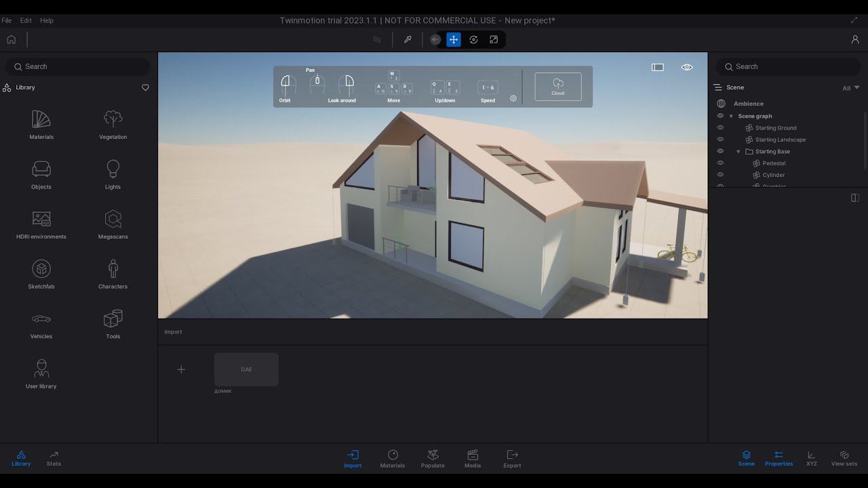
Task: Open the XYZ transform tab
Action: click(812, 458)
